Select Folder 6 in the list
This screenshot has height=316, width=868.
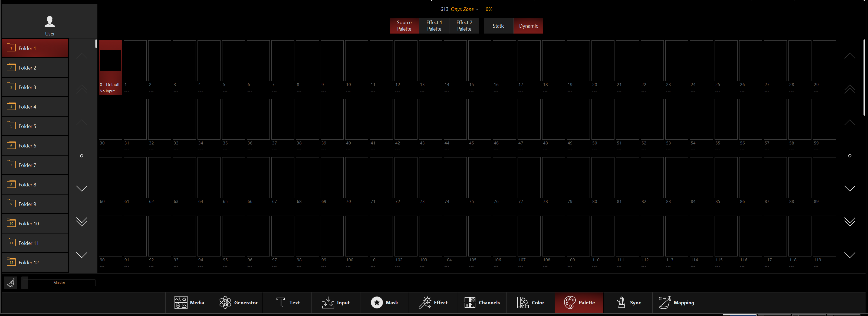[35, 146]
